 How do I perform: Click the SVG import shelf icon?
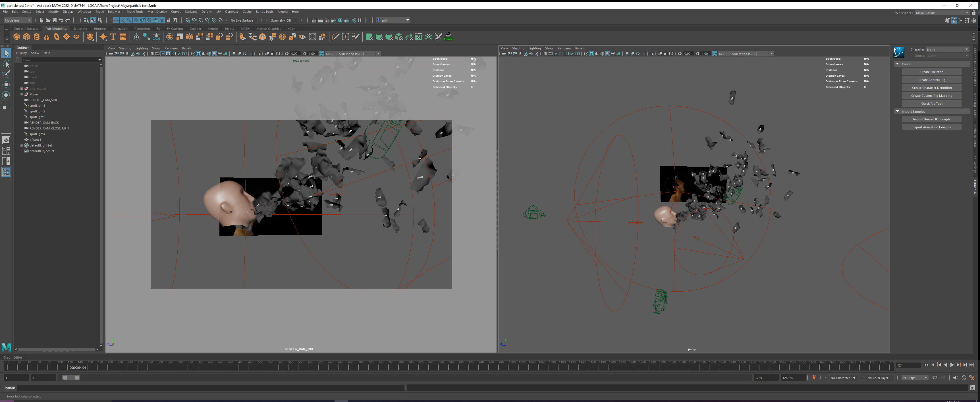tap(123, 37)
